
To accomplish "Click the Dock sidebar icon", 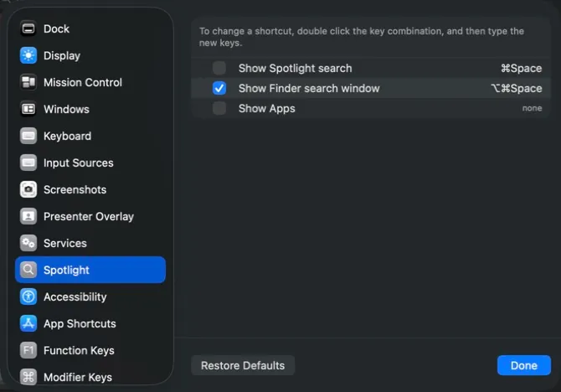I will [28, 28].
